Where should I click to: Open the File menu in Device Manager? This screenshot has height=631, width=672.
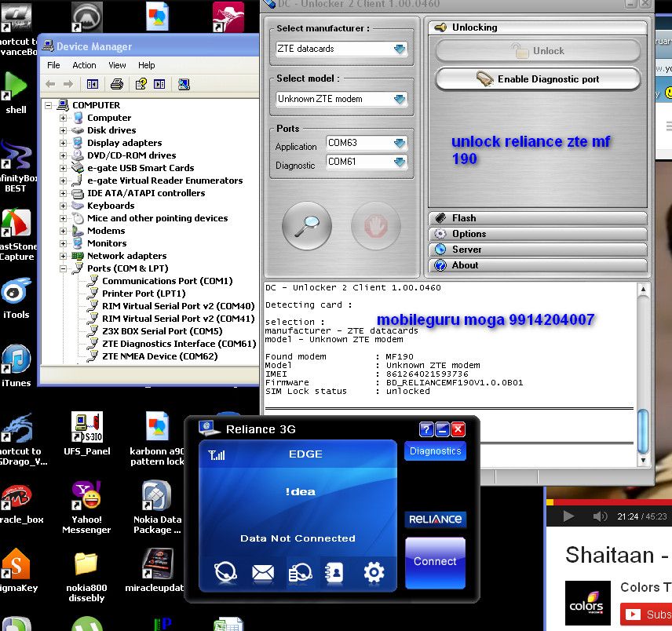[x=53, y=65]
